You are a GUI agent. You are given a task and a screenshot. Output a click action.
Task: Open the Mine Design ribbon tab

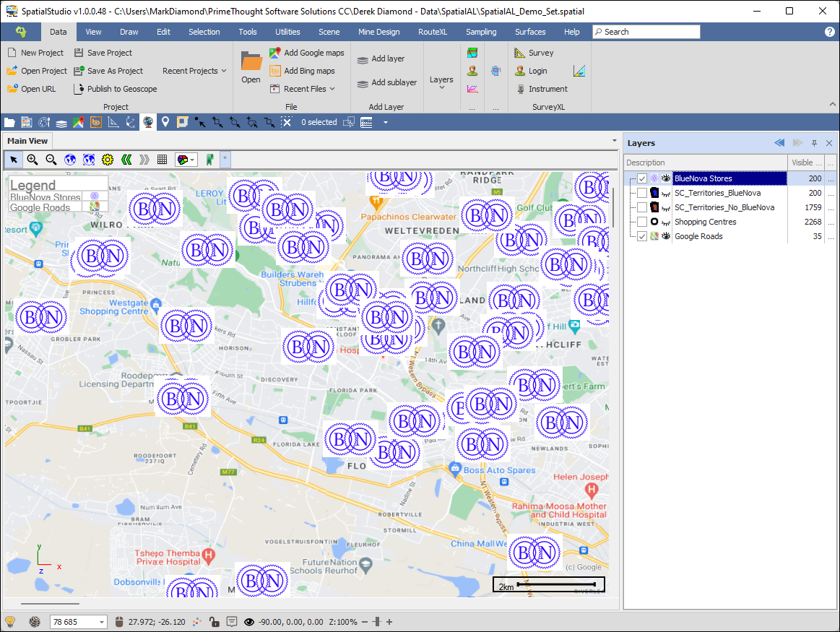[x=378, y=32]
